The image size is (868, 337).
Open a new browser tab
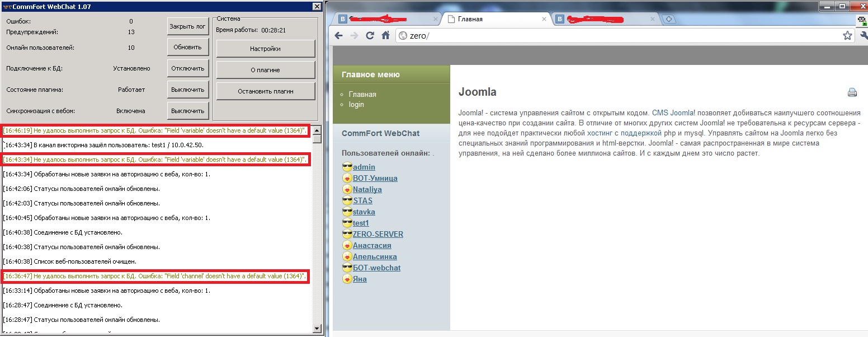click(668, 19)
